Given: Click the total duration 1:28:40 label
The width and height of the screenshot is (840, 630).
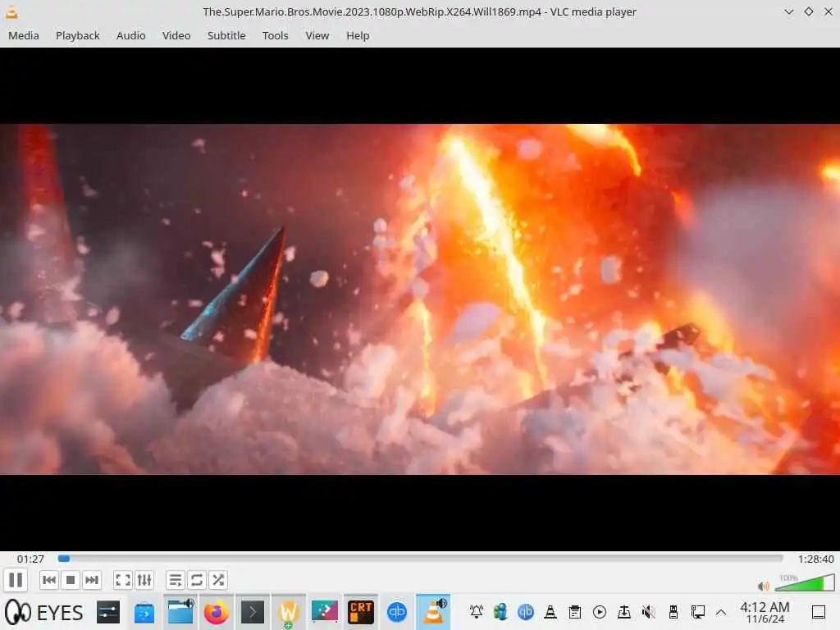Looking at the screenshot, I should point(815,559).
